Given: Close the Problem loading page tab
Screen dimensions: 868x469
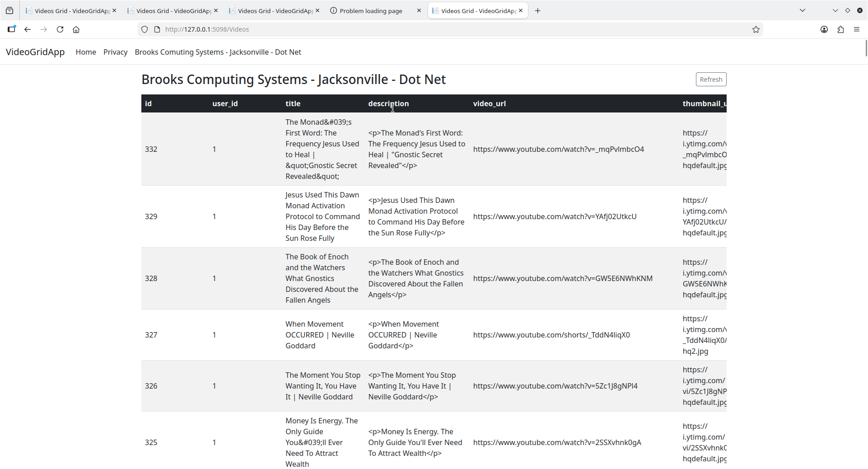Looking at the screenshot, I should point(419,10).
